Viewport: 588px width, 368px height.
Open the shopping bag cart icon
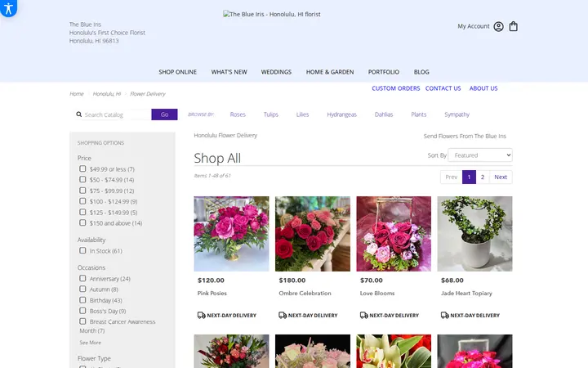point(514,26)
